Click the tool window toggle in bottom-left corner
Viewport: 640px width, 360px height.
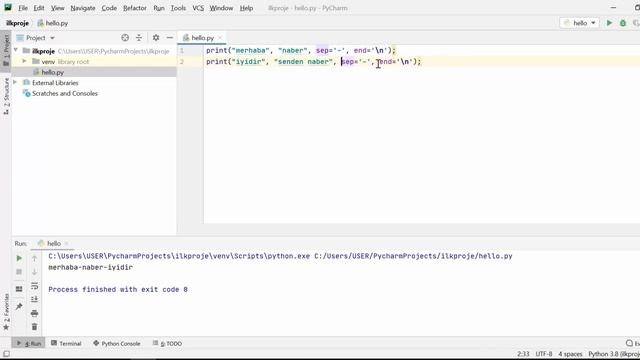click(x=6, y=354)
